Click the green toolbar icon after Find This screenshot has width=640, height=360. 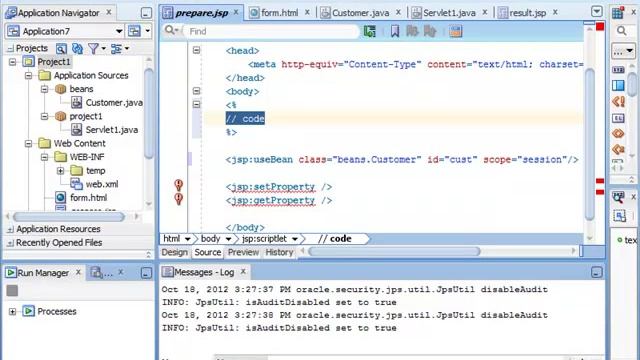tap(370, 31)
